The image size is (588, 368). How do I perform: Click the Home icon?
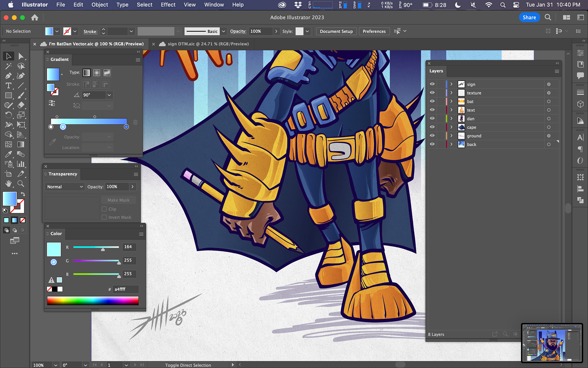(35, 17)
